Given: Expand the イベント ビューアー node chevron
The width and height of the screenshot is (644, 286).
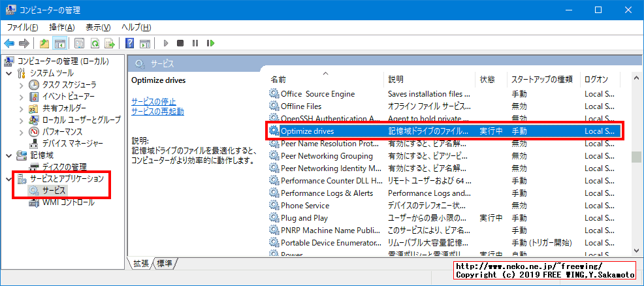Looking at the screenshot, I should (22, 97).
